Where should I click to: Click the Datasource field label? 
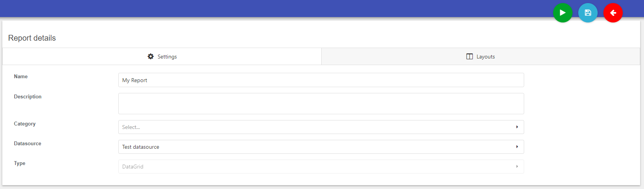click(27, 144)
